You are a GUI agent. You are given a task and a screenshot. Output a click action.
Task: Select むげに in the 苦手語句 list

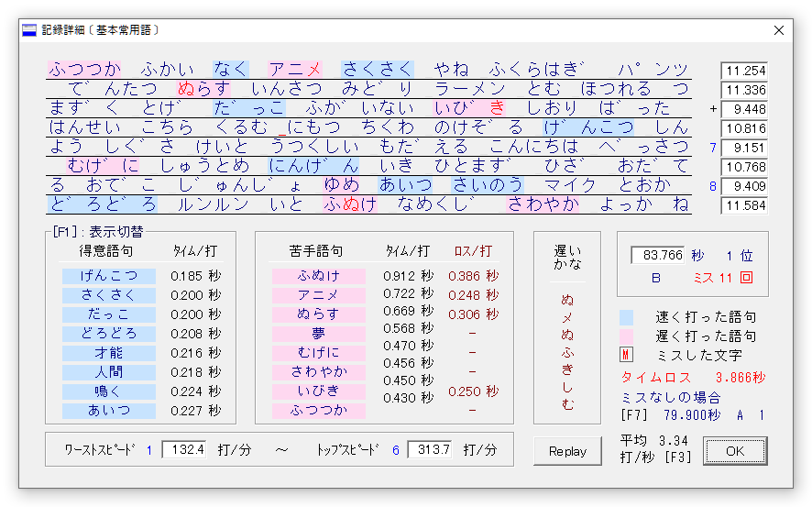[x=319, y=353]
